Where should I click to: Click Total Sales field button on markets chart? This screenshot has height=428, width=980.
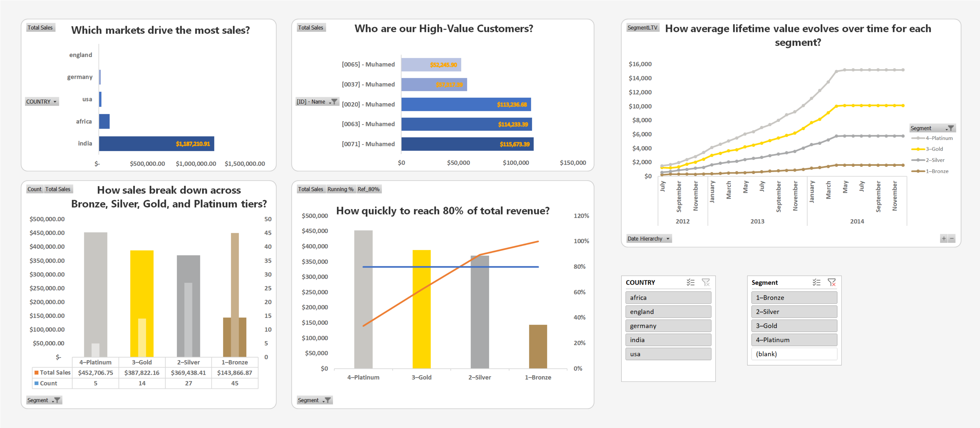(x=40, y=27)
